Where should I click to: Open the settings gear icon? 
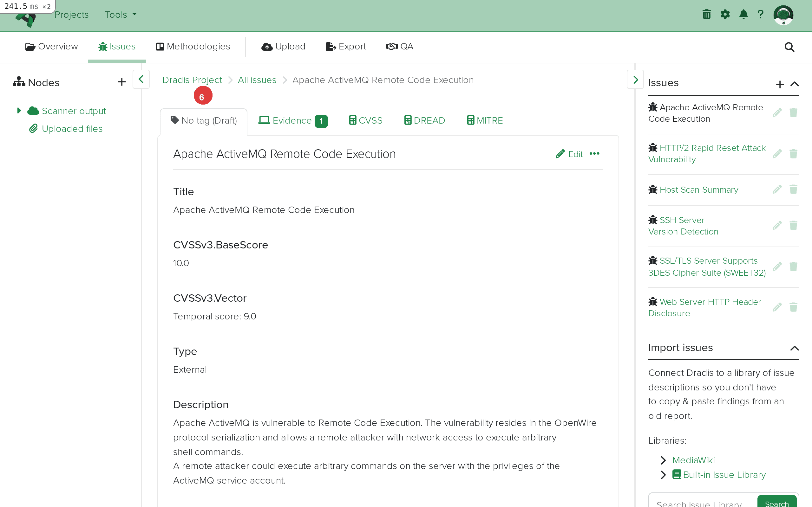tap(725, 14)
